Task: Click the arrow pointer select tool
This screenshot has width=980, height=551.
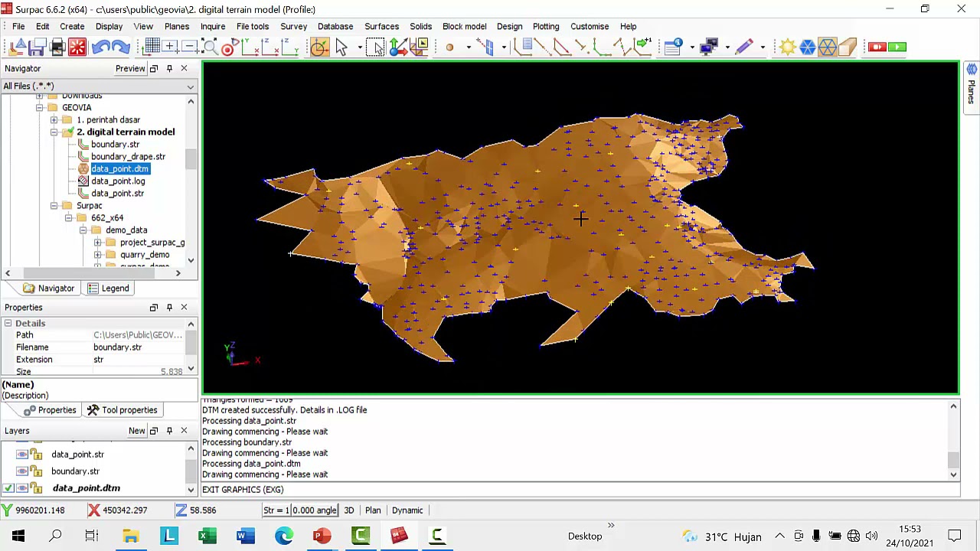Action: [341, 47]
